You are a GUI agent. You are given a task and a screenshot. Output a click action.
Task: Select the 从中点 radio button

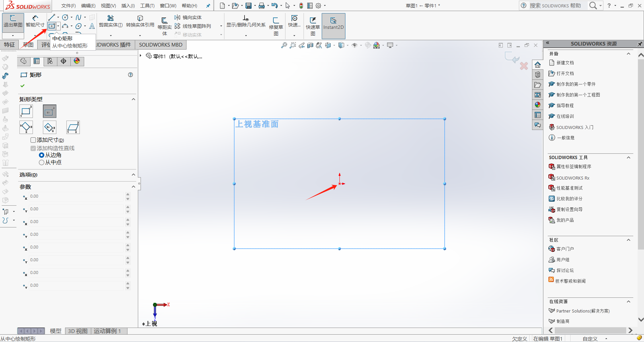pyautogui.click(x=42, y=162)
